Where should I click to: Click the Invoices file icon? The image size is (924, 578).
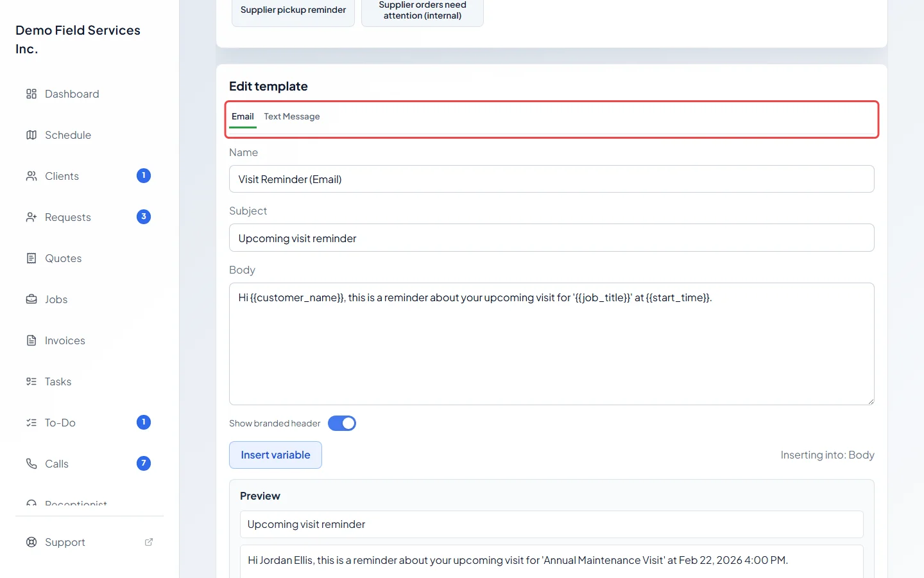point(31,340)
